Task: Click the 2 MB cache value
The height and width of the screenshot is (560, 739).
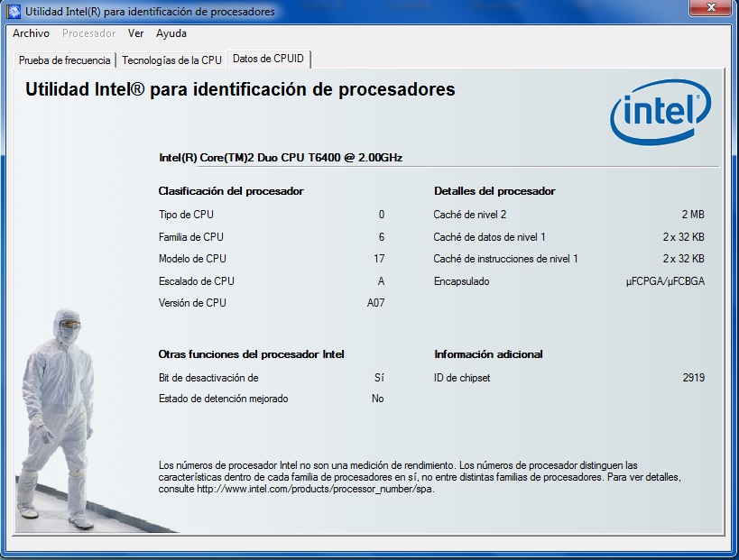Action: tap(693, 215)
